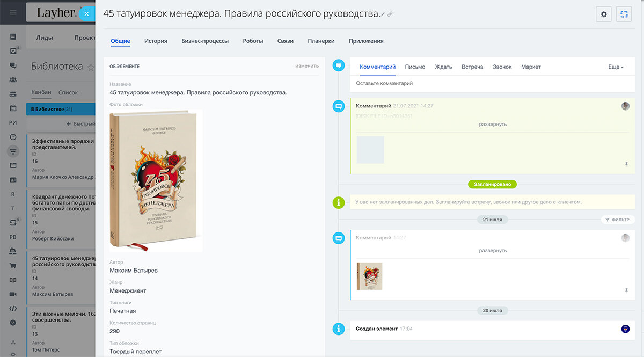
Task: Open the calendar icon in the sidebar
Action: coord(13,108)
